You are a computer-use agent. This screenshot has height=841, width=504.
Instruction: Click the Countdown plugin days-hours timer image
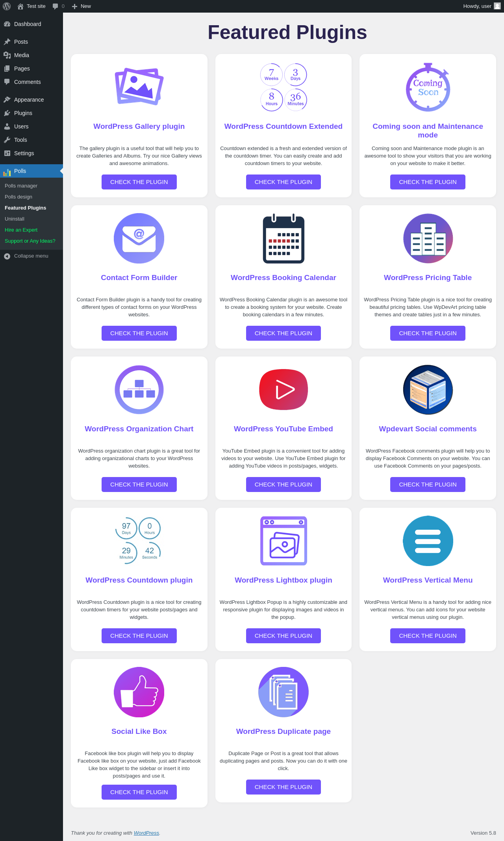[x=138, y=540]
